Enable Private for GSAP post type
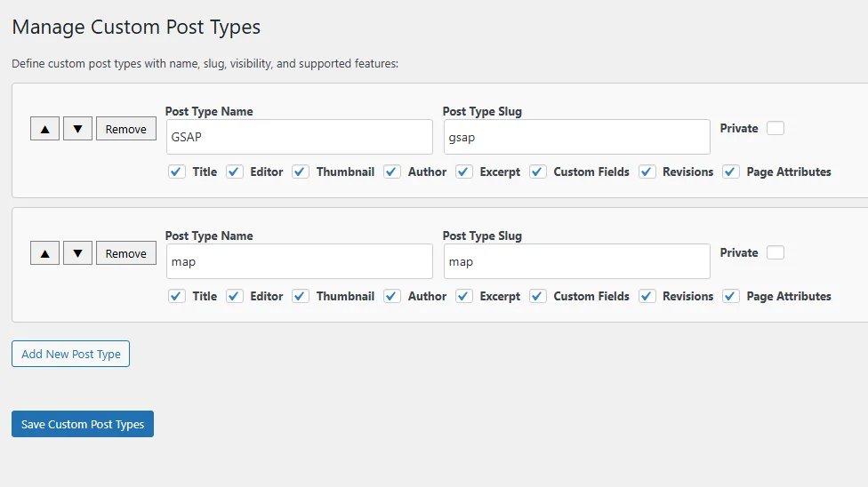Screen dimensions: 868x487 tap(776, 128)
